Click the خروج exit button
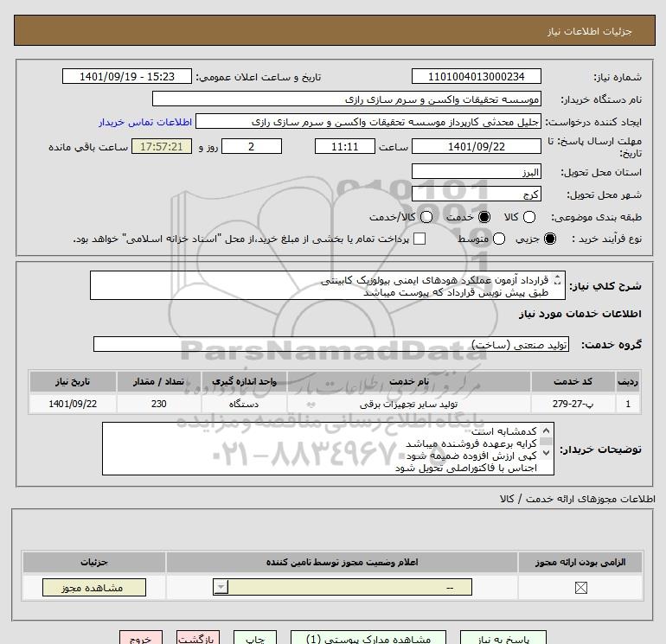The width and height of the screenshot is (666, 644). tap(141, 638)
